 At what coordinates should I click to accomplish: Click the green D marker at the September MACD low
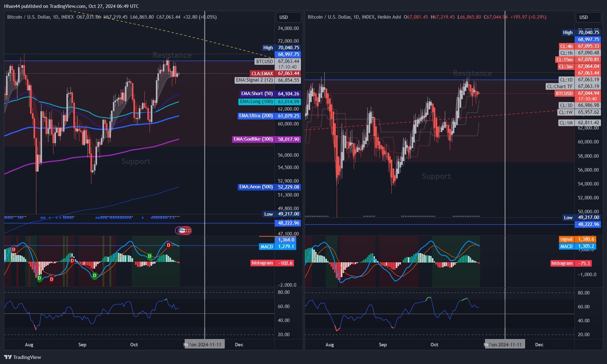pos(95,276)
